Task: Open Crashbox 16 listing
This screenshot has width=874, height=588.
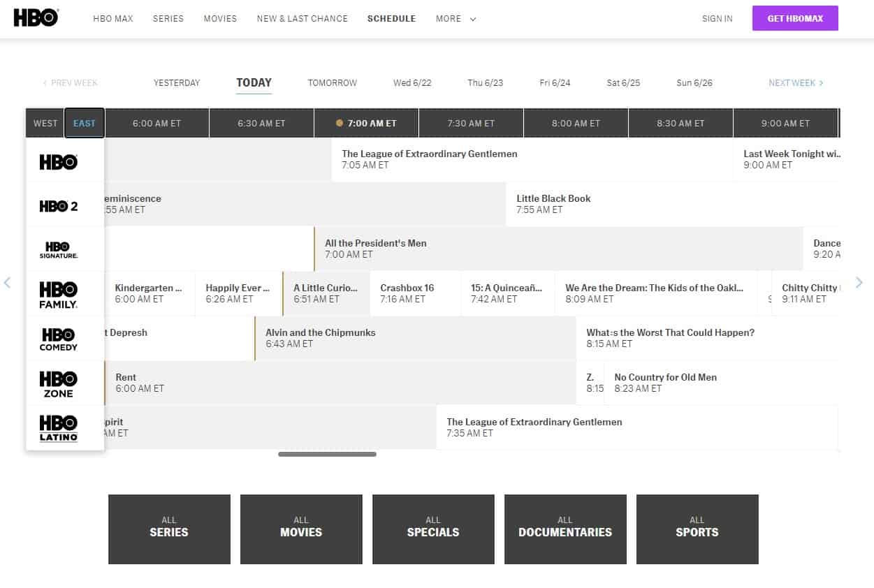Action: pos(415,293)
